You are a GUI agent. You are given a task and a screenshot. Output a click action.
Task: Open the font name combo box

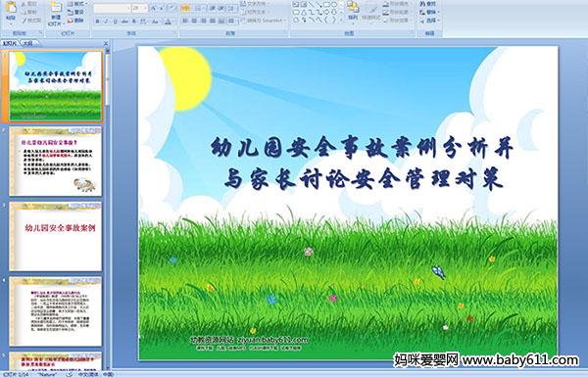[112, 8]
